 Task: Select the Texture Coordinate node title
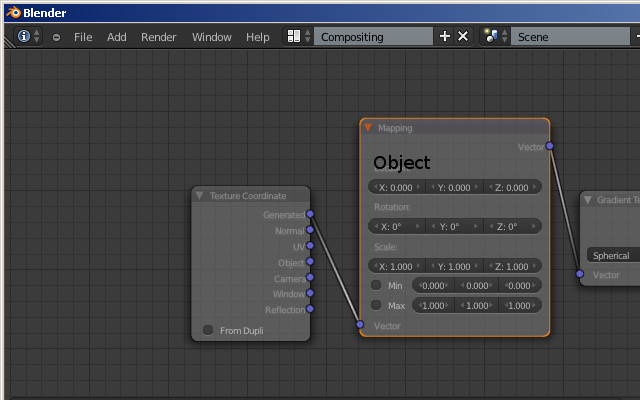coord(248,196)
